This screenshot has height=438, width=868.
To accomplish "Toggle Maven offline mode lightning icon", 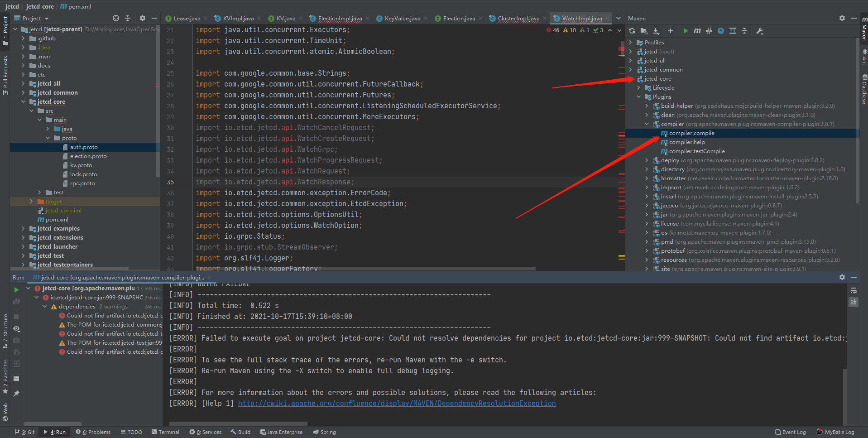I will pyautogui.click(x=720, y=31).
